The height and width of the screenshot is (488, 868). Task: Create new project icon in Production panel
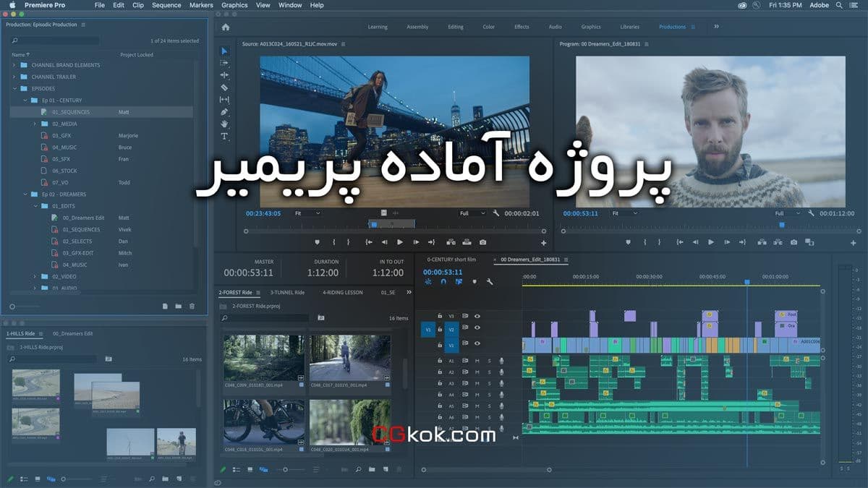click(x=165, y=307)
